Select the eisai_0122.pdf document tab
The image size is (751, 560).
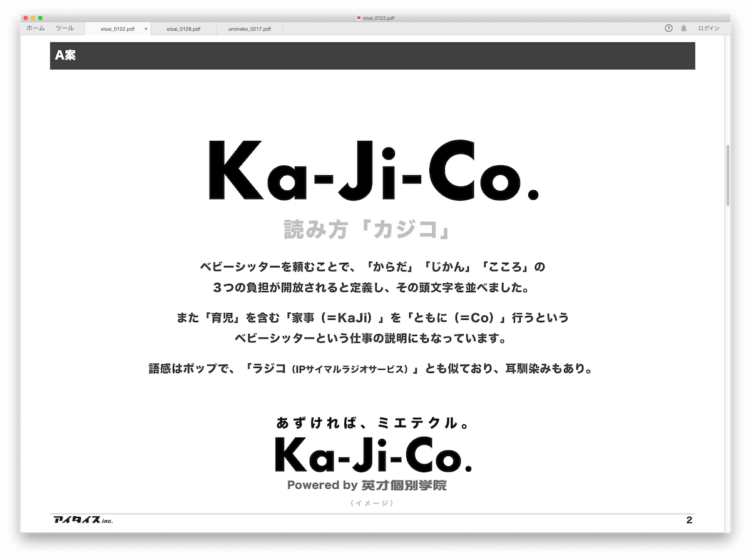click(x=118, y=29)
